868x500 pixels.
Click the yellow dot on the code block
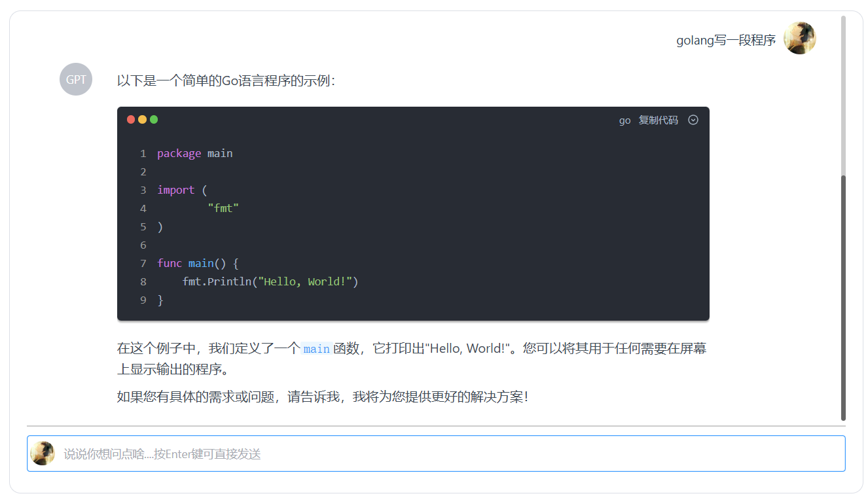click(x=142, y=119)
